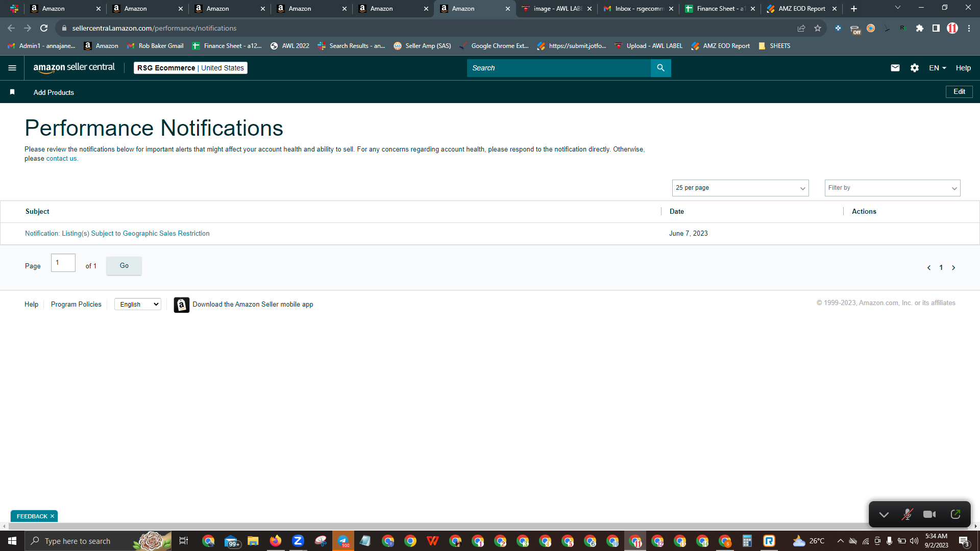Click the contact us link

[61, 159]
